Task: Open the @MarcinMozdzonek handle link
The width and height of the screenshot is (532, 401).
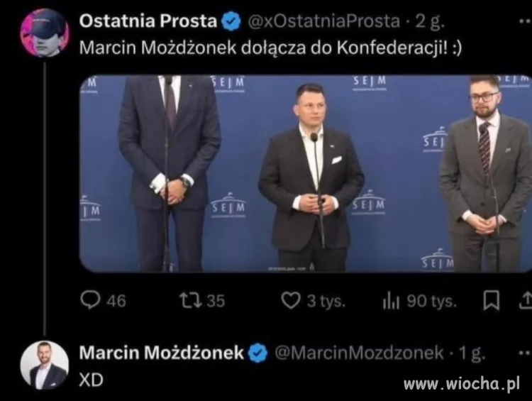Action: 359,353
